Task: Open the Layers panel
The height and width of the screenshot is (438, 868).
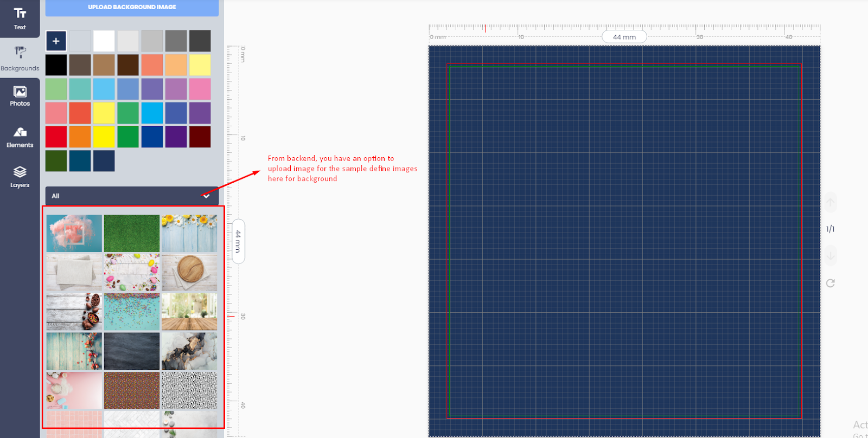Action: tap(20, 177)
